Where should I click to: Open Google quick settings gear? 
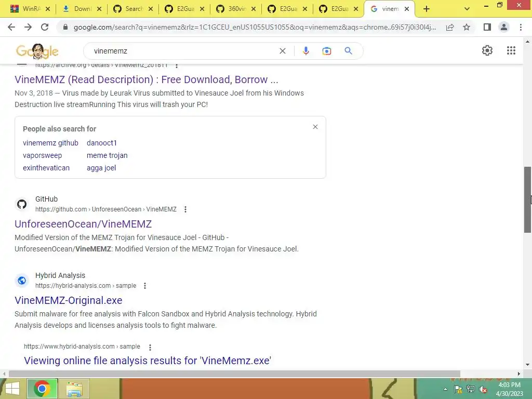tap(487, 50)
